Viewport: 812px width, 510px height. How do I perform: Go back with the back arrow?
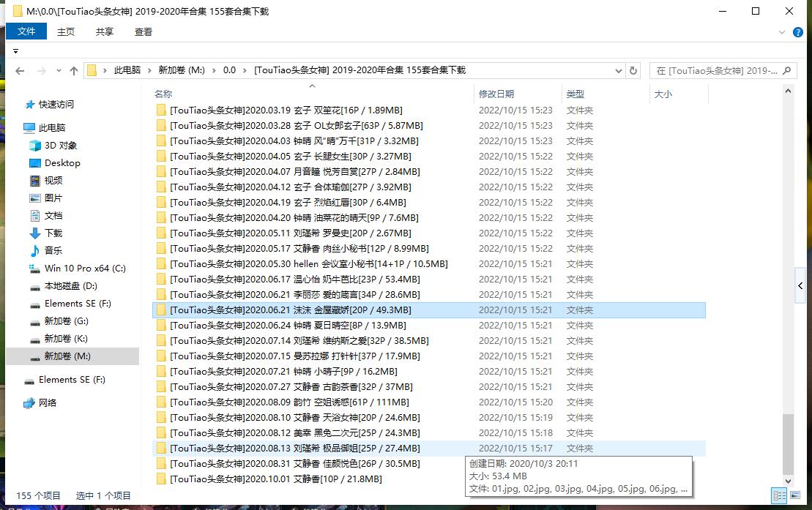pyautogui.click(x=20, y=71)
